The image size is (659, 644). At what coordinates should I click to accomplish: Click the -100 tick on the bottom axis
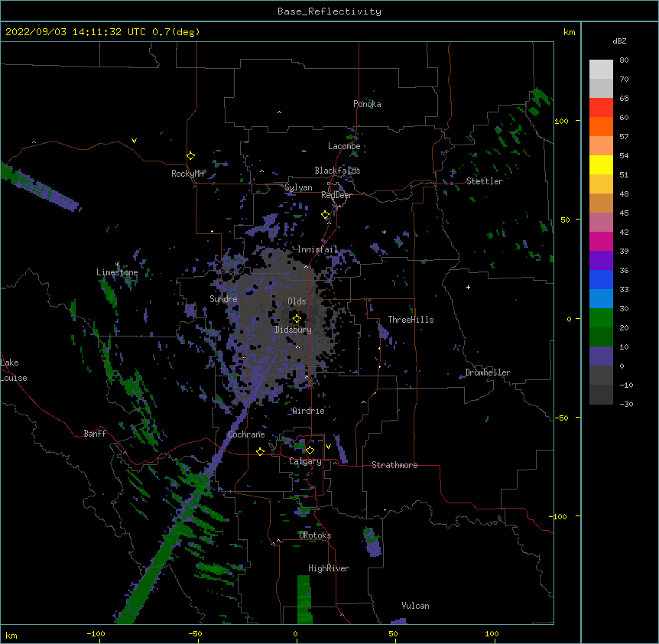(x=96, y=633)
